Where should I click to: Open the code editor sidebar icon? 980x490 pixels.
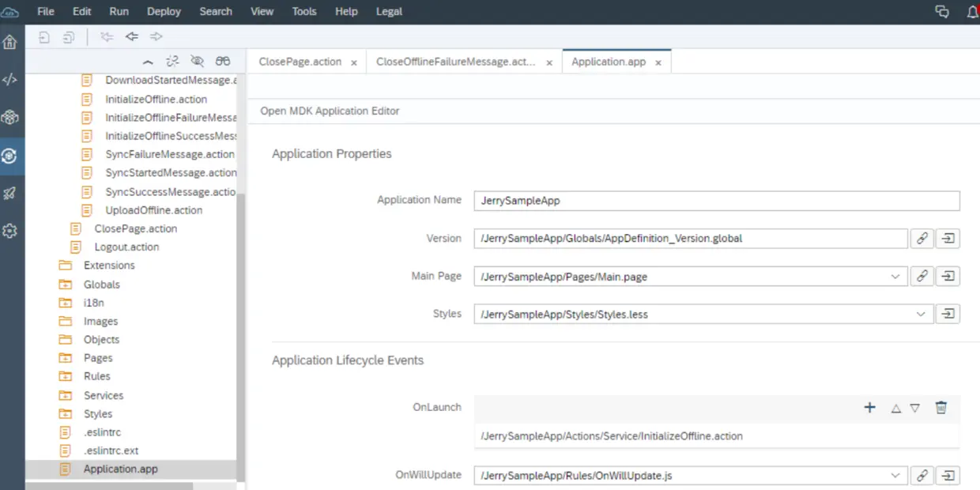[x=10, y=80]
